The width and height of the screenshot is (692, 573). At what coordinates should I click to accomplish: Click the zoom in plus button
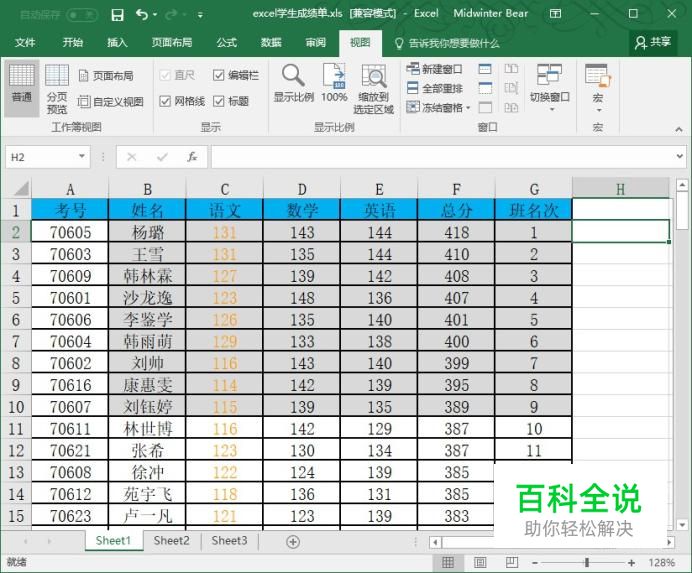[632, 562]
